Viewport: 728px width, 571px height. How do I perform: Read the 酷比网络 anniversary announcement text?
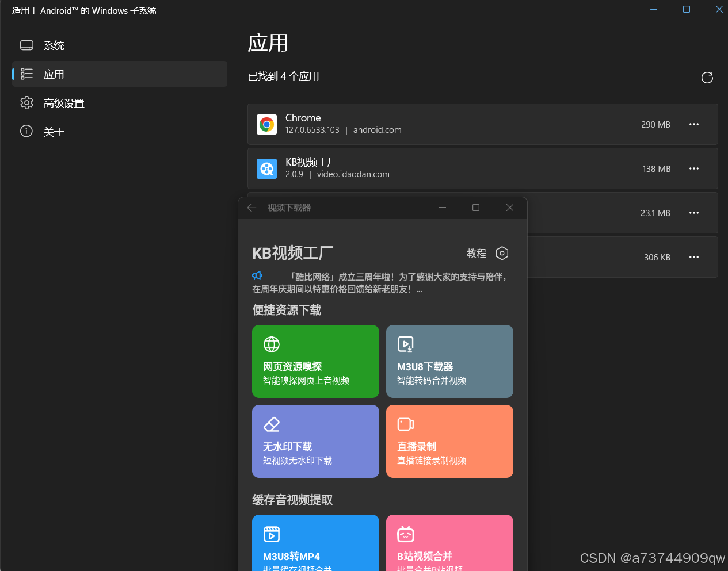pyautogui.click(x=381, y=283)
